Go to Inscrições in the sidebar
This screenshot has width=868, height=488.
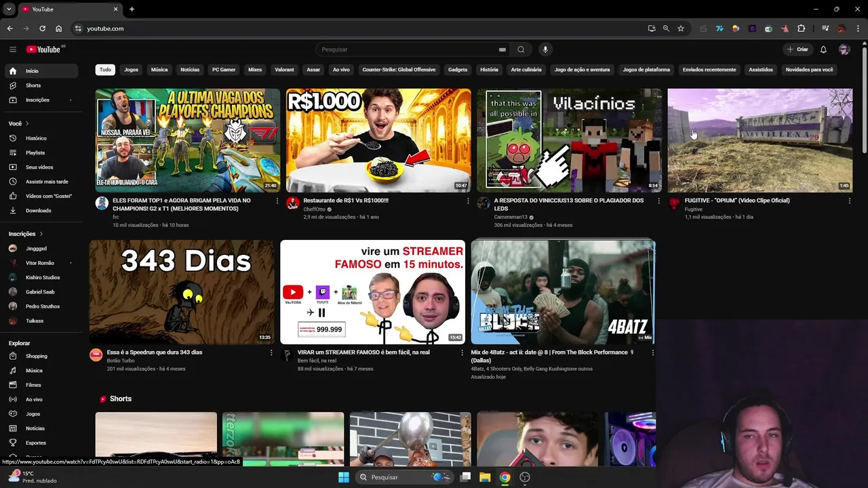click(41, 100)
